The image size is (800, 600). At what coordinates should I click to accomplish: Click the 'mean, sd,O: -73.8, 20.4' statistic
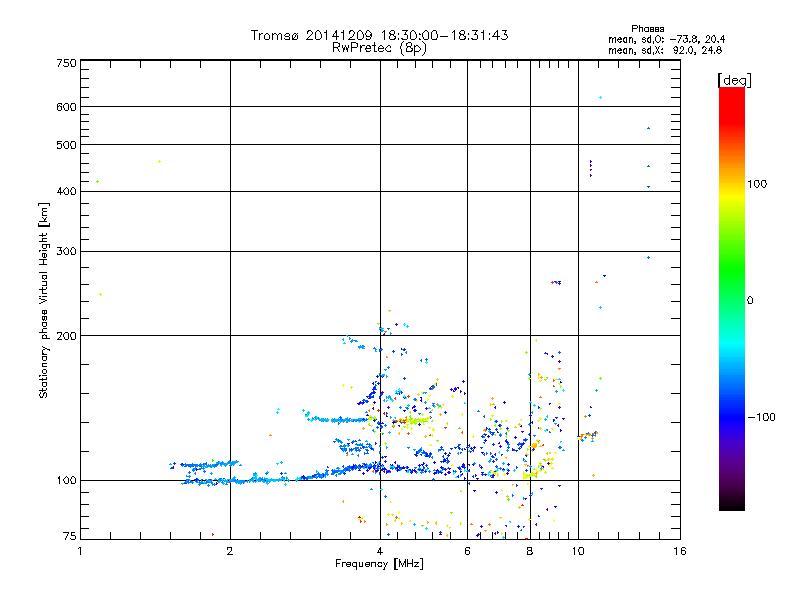[x=666, y=39]
